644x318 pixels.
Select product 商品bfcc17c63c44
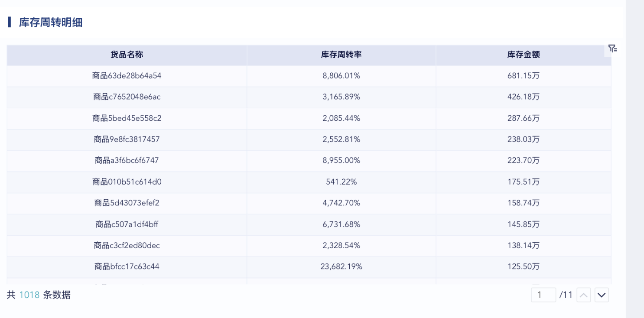point(127,266)
